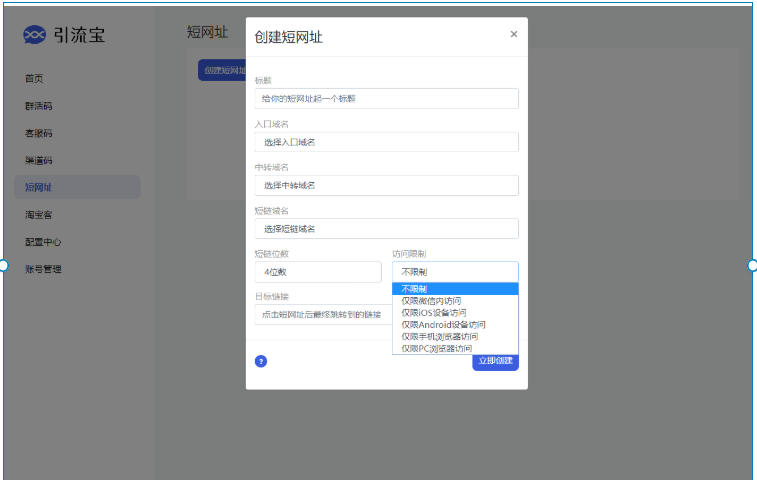Close the 创建短网址 dialog

coord(514,34)
